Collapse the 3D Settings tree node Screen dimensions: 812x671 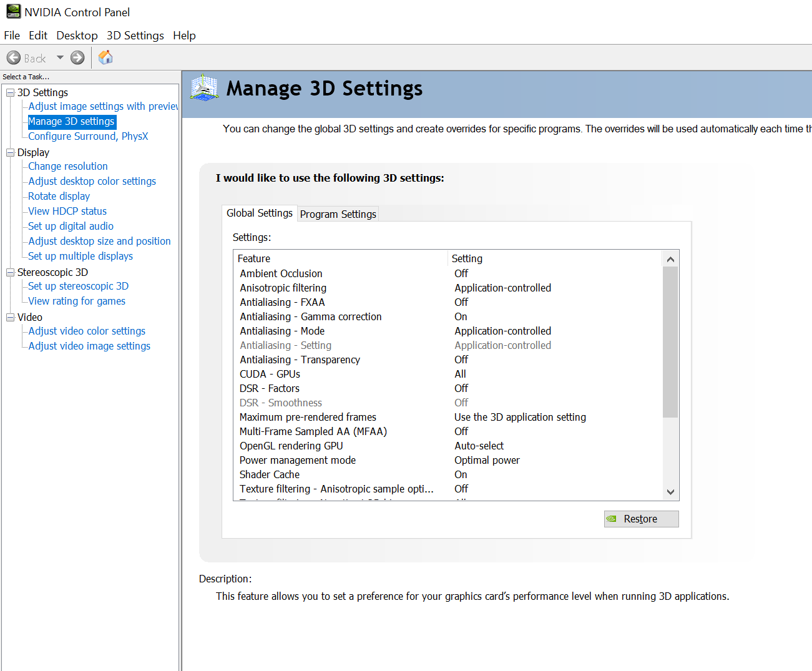coord(10,92)
